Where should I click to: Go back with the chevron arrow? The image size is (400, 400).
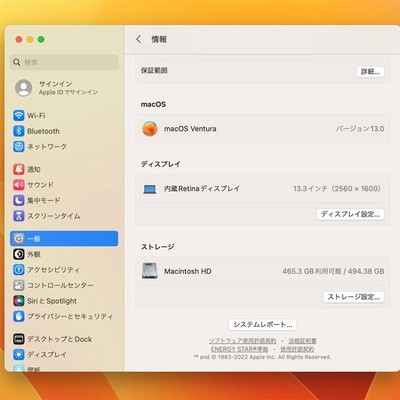[139, 39]
